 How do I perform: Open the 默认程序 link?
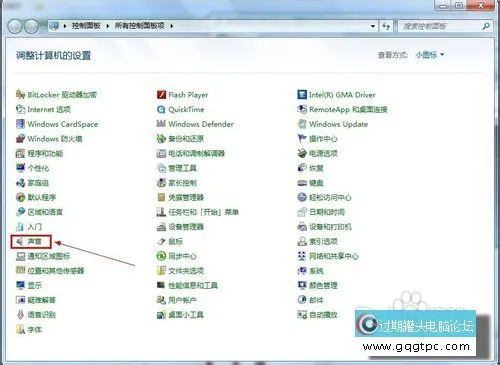41,197
